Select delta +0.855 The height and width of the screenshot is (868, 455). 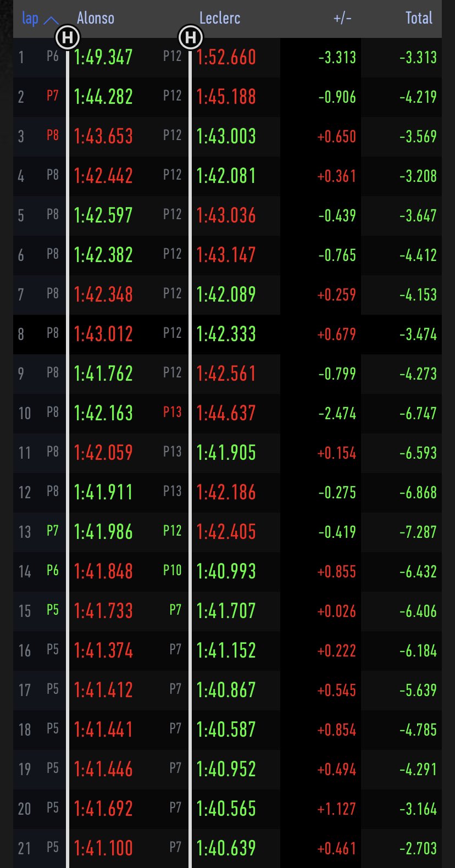click(337, 572)
